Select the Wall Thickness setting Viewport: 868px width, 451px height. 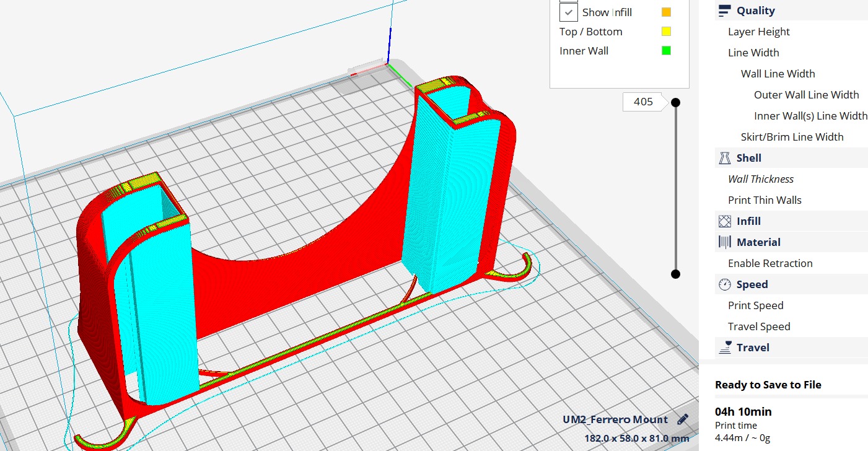click(761, 179)
